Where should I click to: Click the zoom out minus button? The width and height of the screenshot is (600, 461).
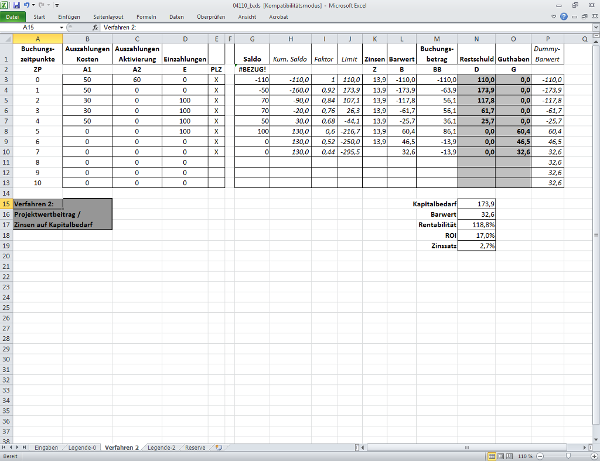[541, 456]
